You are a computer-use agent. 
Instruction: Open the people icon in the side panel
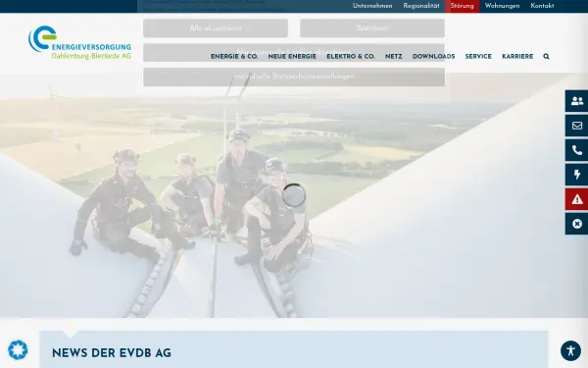(577, 101)
